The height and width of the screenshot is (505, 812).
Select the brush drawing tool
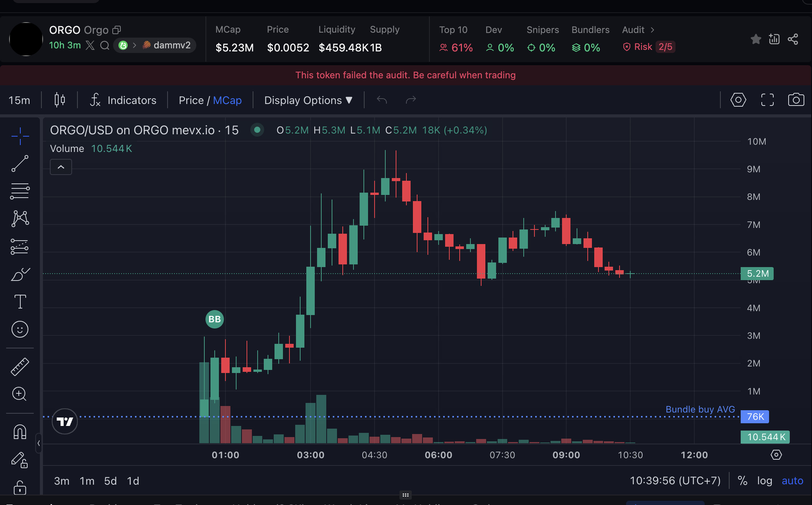click(x=20, y=274)
